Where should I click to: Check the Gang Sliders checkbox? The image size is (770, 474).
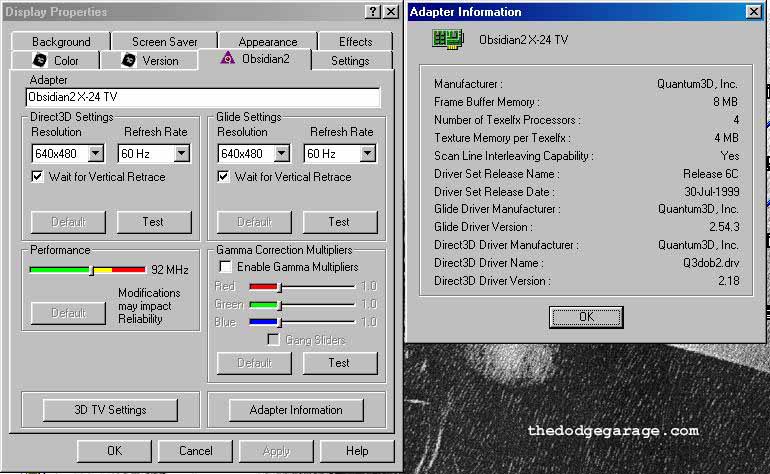(274, 339)
